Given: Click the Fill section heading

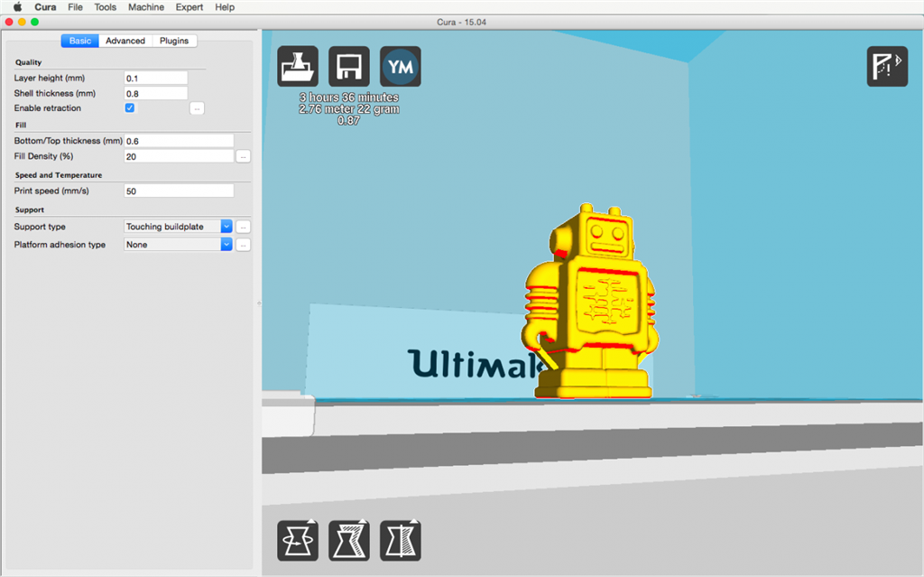Looking at the screenshot, I should (x=21, y=126).
